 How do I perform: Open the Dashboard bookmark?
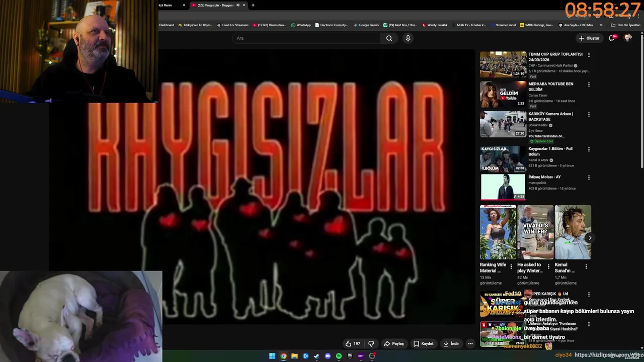[x=167, y=25]
